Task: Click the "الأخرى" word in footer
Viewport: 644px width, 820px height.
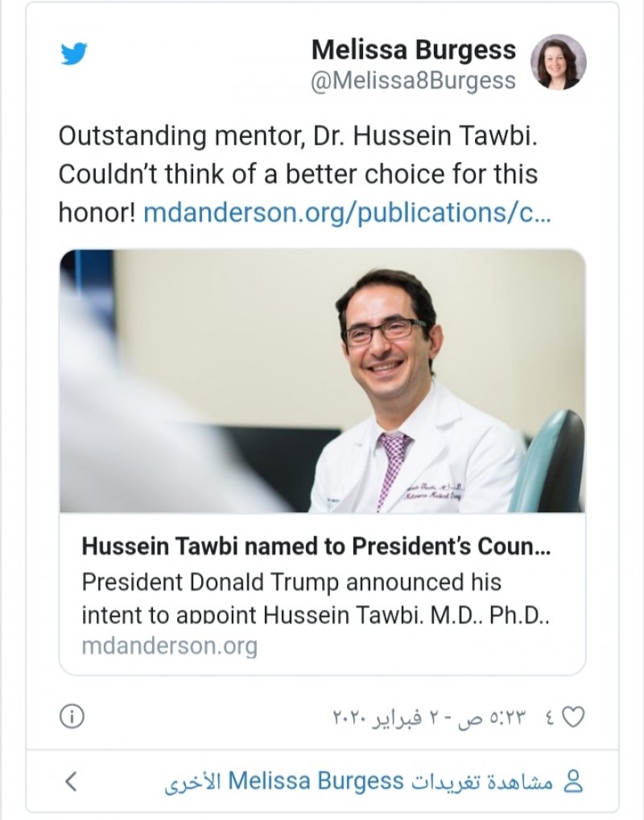Action: [192, 781]
